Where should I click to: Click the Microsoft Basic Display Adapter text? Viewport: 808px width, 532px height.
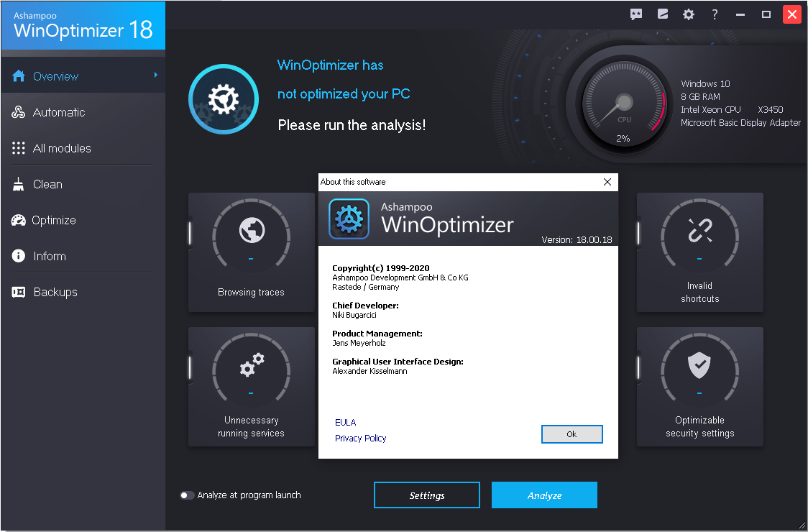pyautogui.click(x=740, y=123)
